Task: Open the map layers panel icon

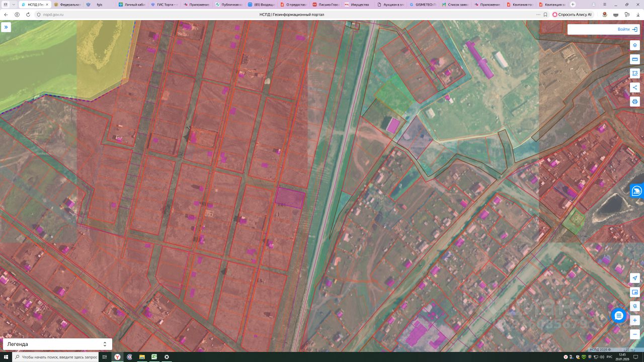Action: tap(635, 45)
